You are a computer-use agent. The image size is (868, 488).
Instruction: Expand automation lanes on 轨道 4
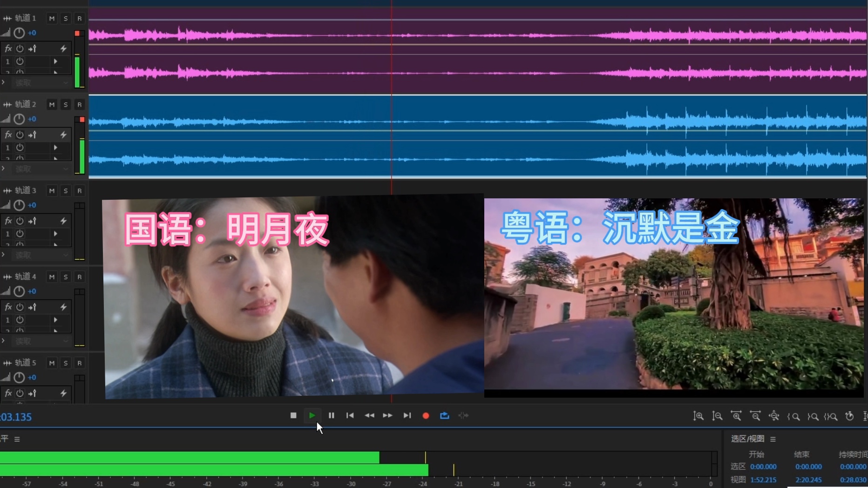pos(3,341)
